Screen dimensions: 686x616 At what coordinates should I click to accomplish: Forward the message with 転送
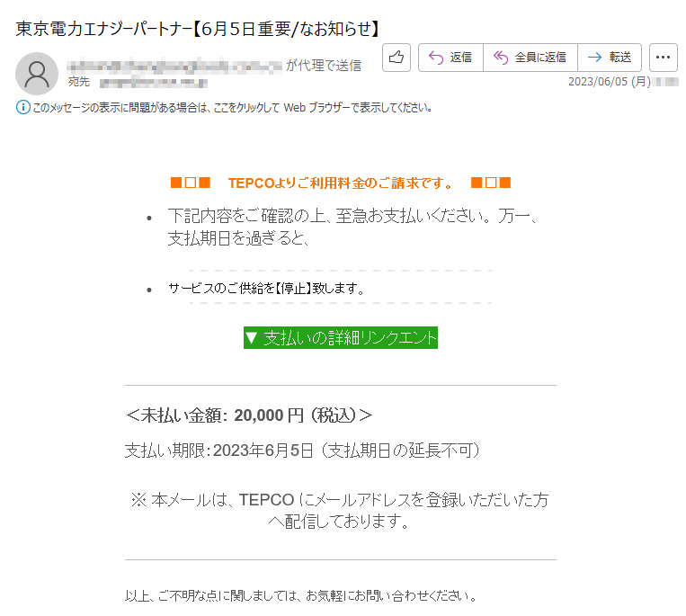(610, 58)
